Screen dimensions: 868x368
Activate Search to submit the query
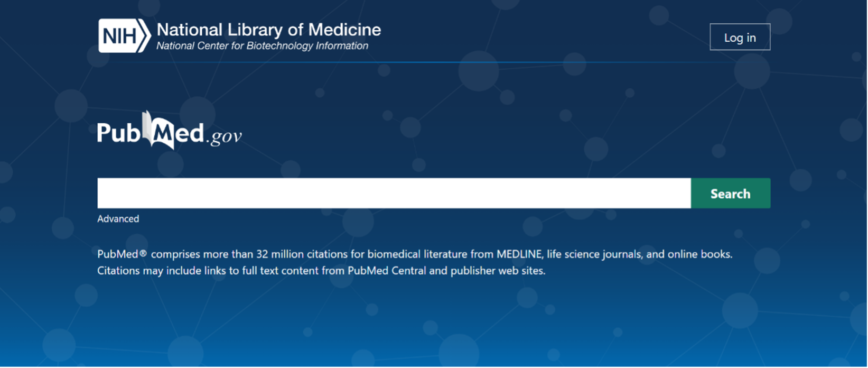click(x=731, y=193)
